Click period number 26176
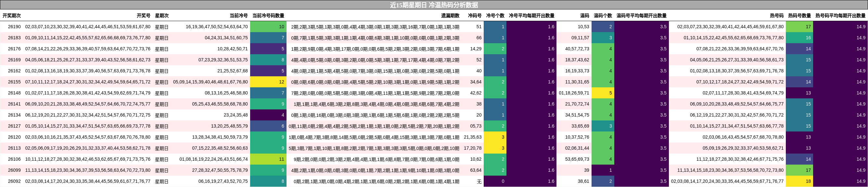868x187 pixels. coord(14,49)
